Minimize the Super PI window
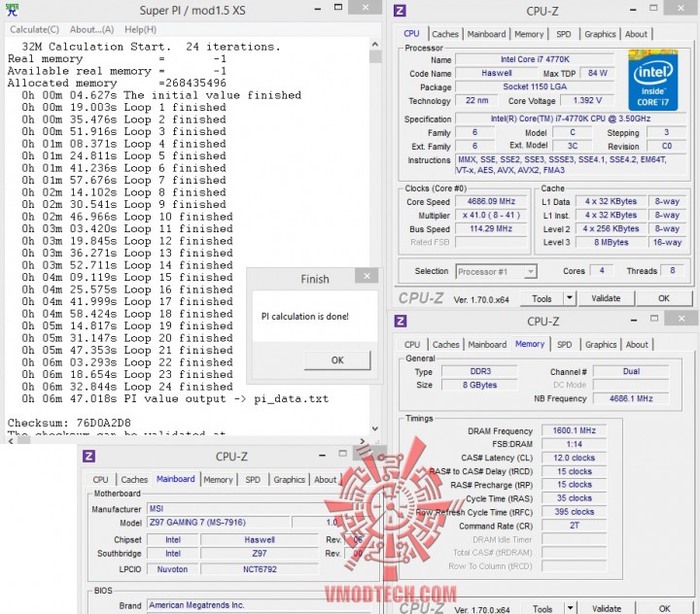The image size is (700, 614). pos(318,9)
